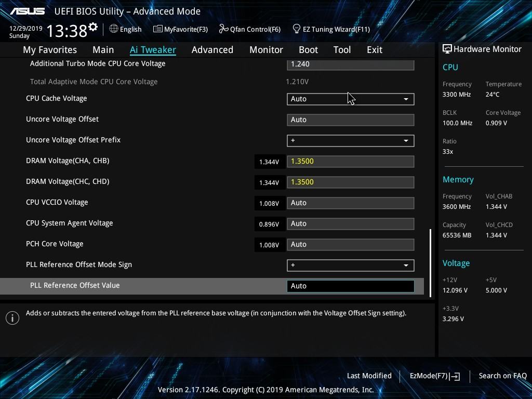Screen dimensions: 532x399
Task: Click the +3.3V 3.296 V reading
Action: coord(453,319)
